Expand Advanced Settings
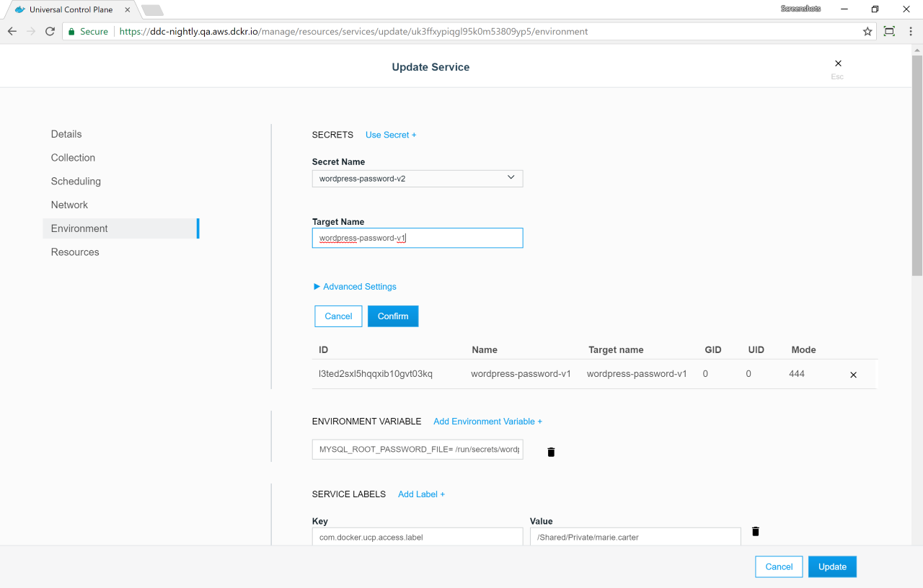Viewport: 923px width, 588px height. (355, 287)
